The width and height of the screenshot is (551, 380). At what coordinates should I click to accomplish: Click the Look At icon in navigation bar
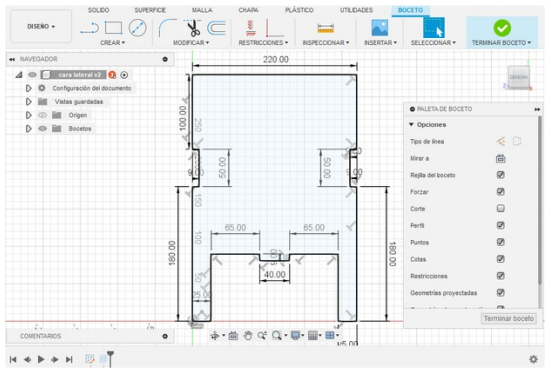point(233,336)
